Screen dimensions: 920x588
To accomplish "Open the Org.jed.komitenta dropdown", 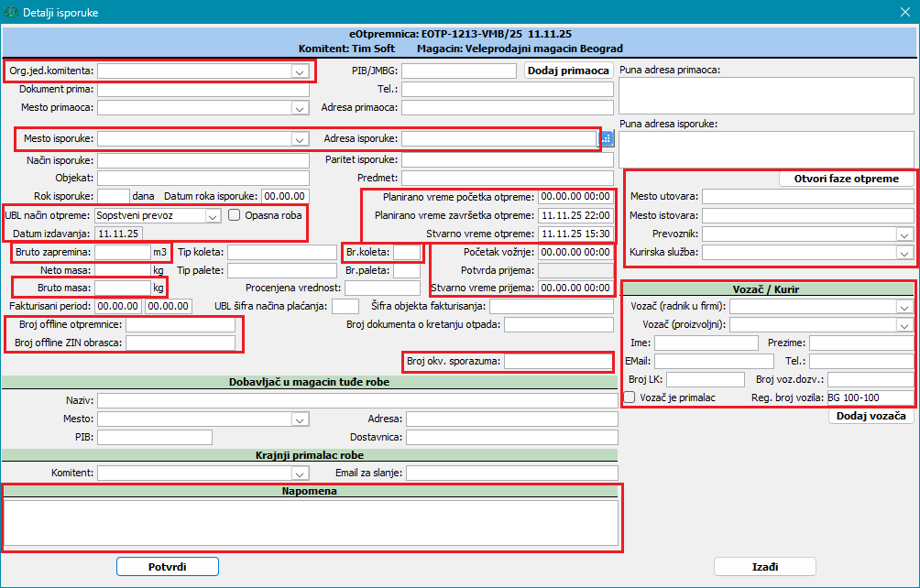I will click(x=299, y=71).
